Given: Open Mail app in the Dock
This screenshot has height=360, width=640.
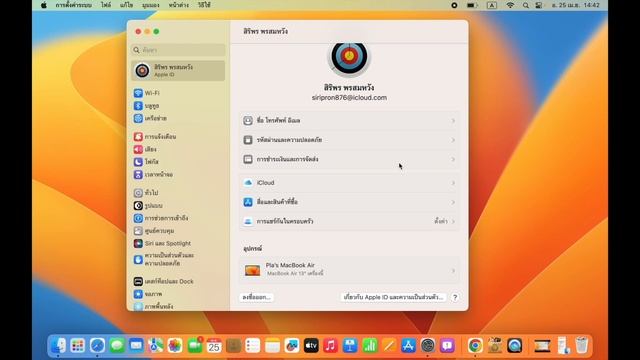Looking at the screenshot, I should [136, 346].
